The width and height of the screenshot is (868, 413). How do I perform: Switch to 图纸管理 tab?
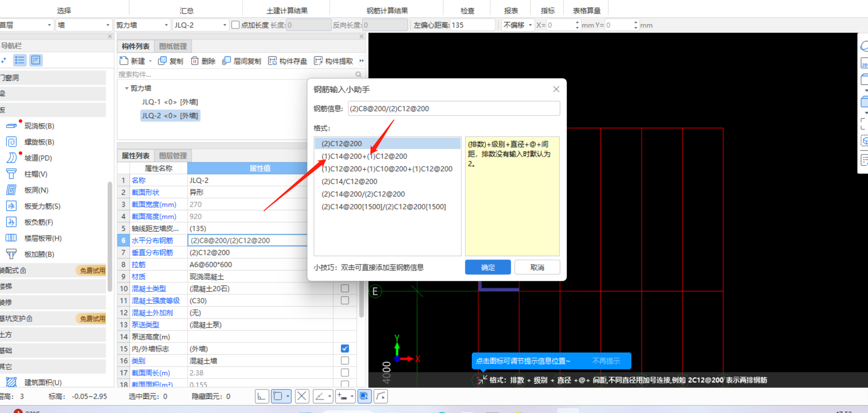tap(173, 46)
